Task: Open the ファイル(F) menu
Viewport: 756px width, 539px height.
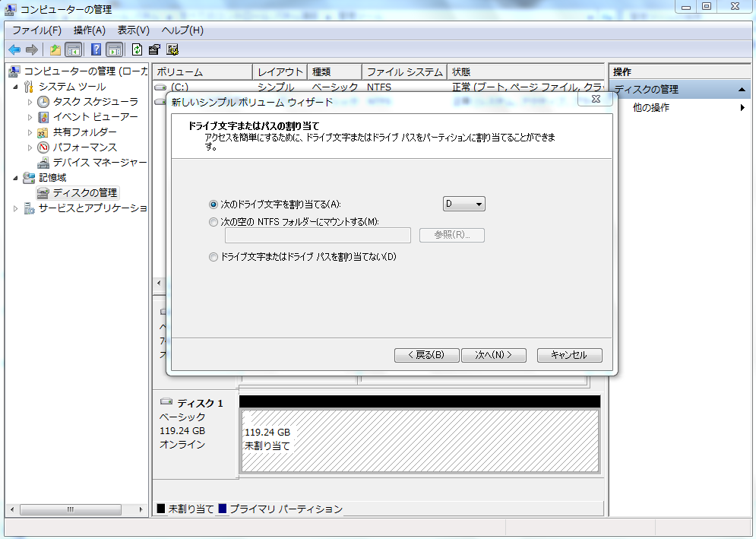Action: pyautogui.click(x=36, y=30)
